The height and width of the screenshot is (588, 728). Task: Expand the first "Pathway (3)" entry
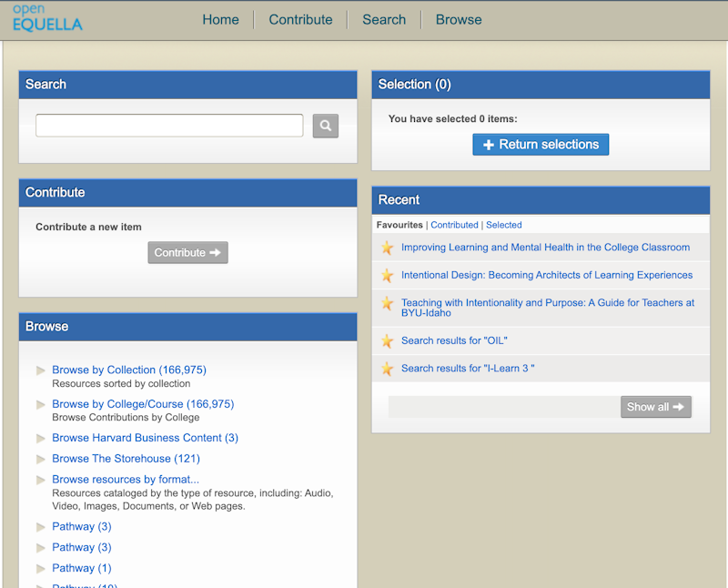[40, 526]
